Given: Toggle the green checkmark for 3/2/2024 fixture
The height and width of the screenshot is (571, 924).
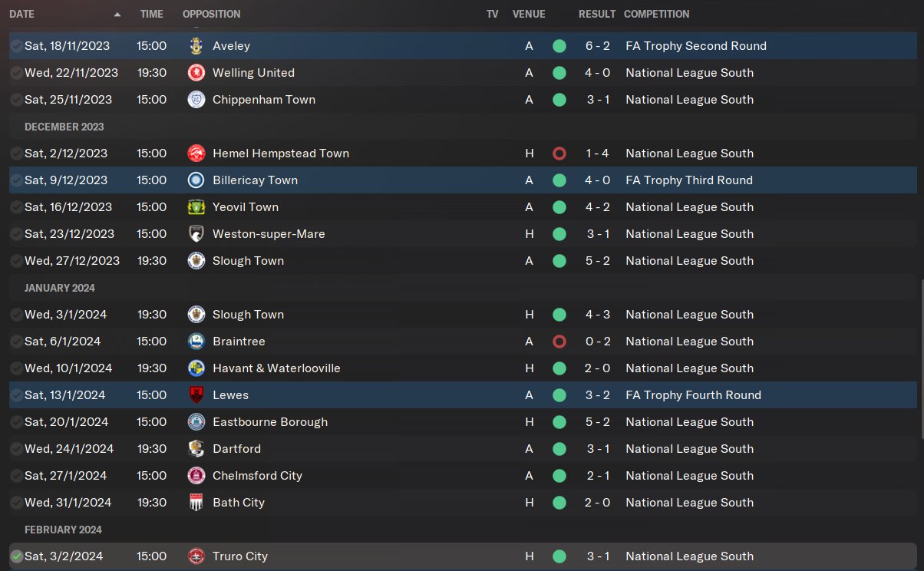Looking at the screenshot, I should tap(16, 556).
